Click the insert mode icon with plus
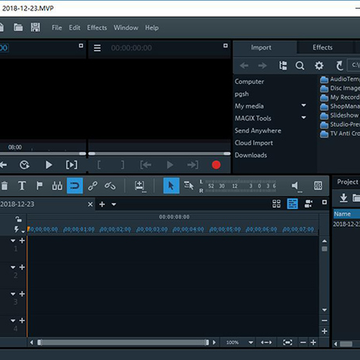This screenshot has height=360, width=360. coord(140,186)
